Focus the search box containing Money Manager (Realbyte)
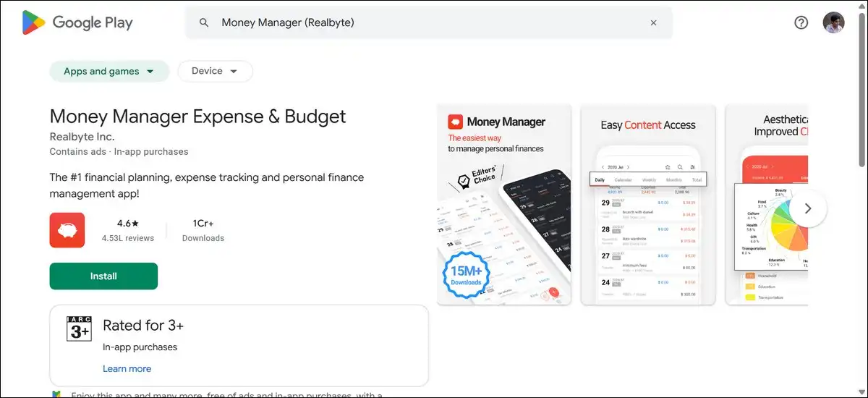The image size is (868, 398). coord(429,22)
